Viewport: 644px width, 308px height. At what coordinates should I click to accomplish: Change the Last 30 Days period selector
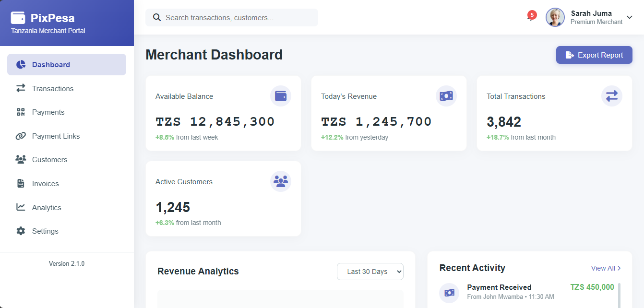click(370, 272)
